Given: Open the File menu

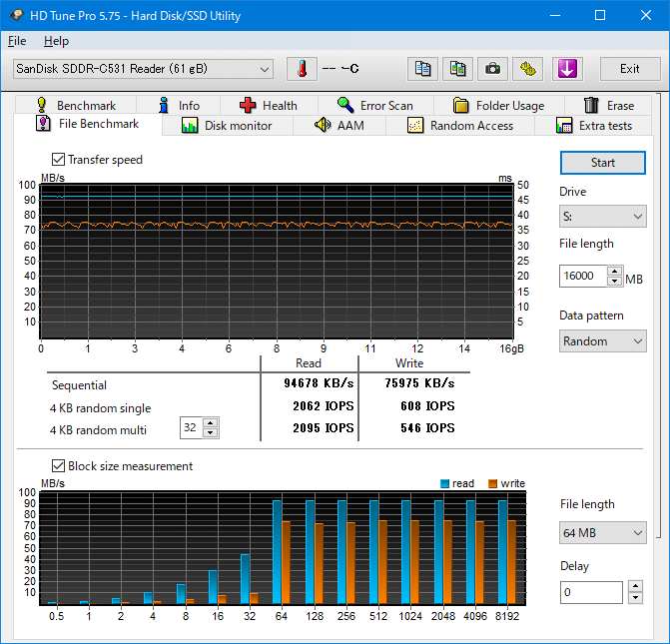Looking at the screenshot, I should (17, 41).
